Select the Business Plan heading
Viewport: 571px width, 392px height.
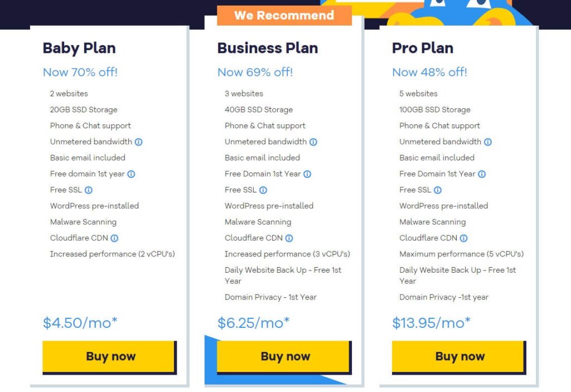[268, 48]
